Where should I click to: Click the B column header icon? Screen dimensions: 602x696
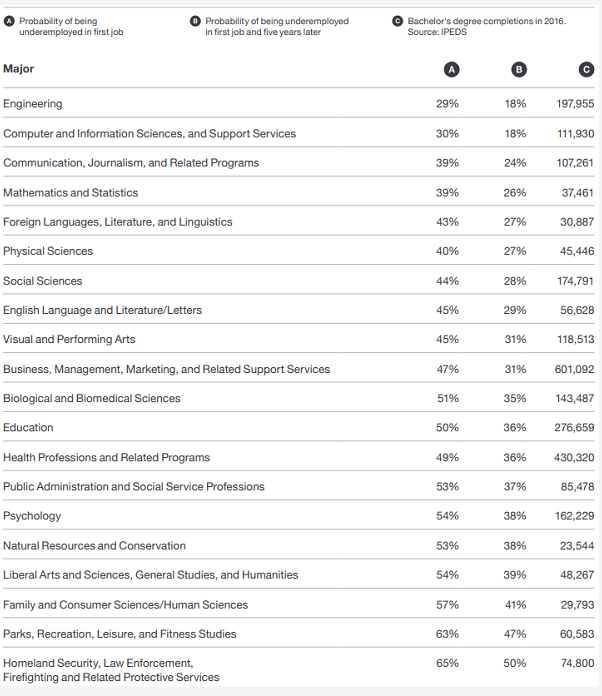click(x=519, y=69)
